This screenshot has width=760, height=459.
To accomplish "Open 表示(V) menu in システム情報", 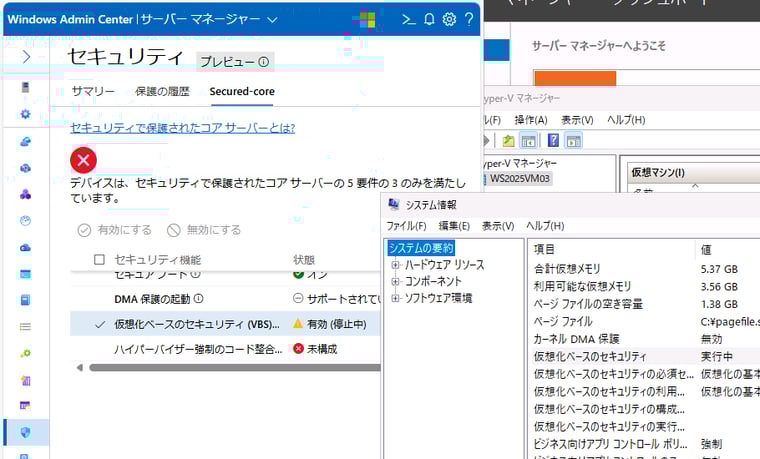I will pos(498,226).
